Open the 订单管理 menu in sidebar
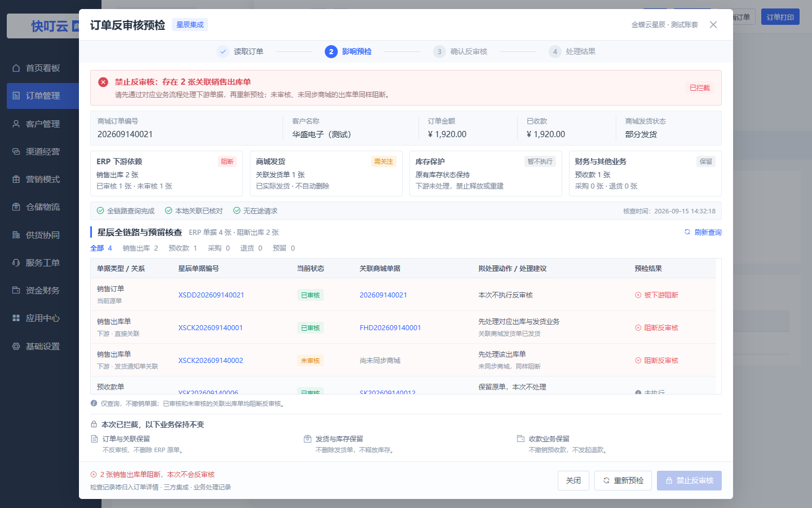 coord(43,96)
